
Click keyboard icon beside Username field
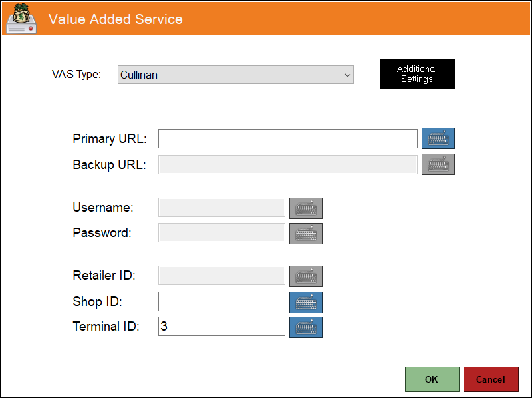(305, 208)
